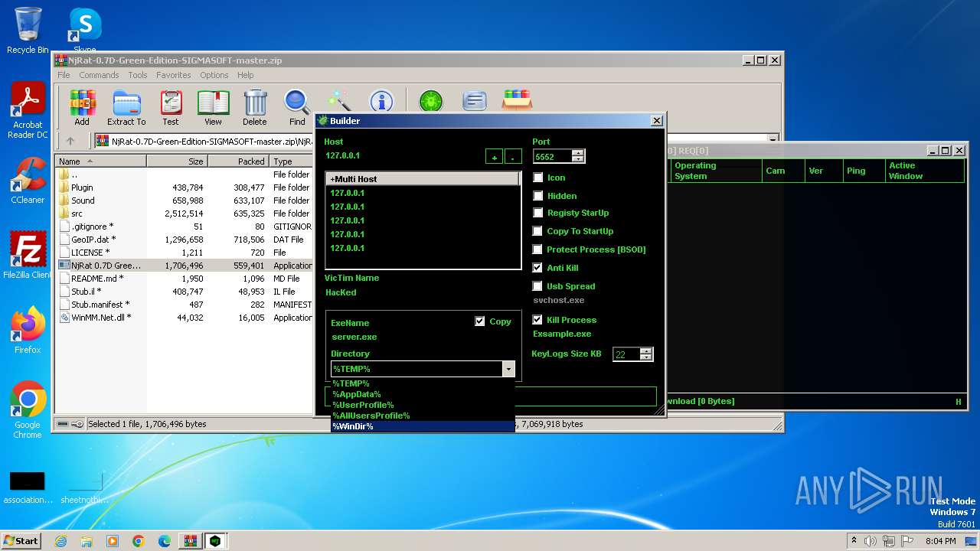The height and width of the screenshot is (551, 980).
Task: Uncheck the Anti Kill checkbox
Action: pos(538,268)
